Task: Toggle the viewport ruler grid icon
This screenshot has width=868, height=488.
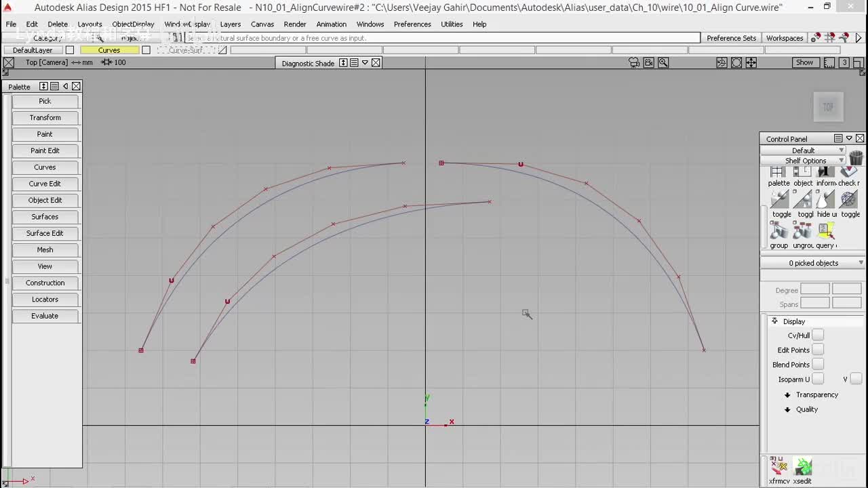Action: (829, 62)
